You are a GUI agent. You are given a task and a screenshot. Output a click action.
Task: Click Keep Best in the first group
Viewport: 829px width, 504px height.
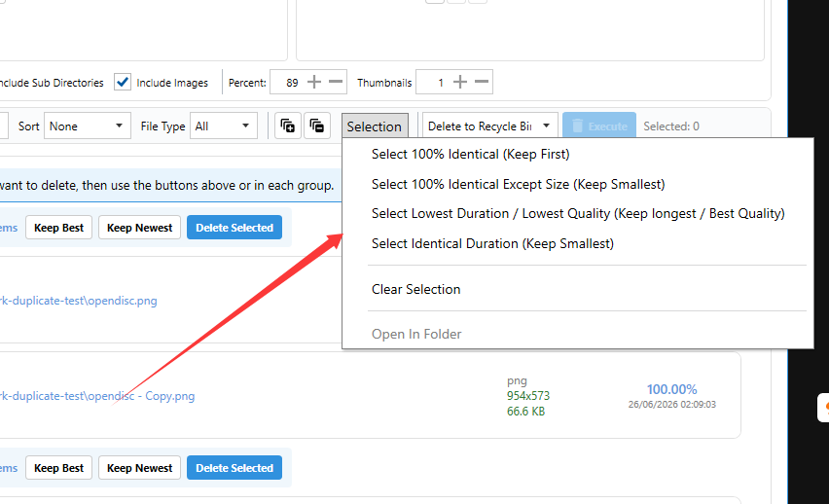point(58,228)
